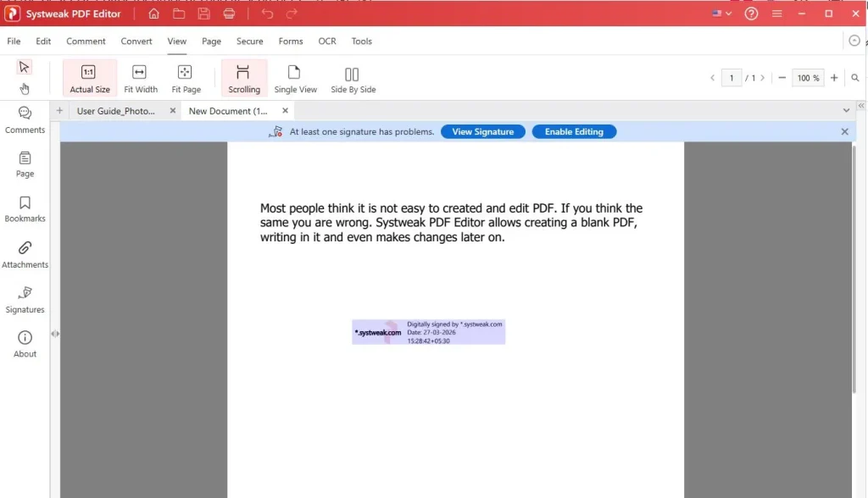The width and height of the screenshot is (868, 498).
Task: Click the vertical scrollbar of document
Action: 854,268
